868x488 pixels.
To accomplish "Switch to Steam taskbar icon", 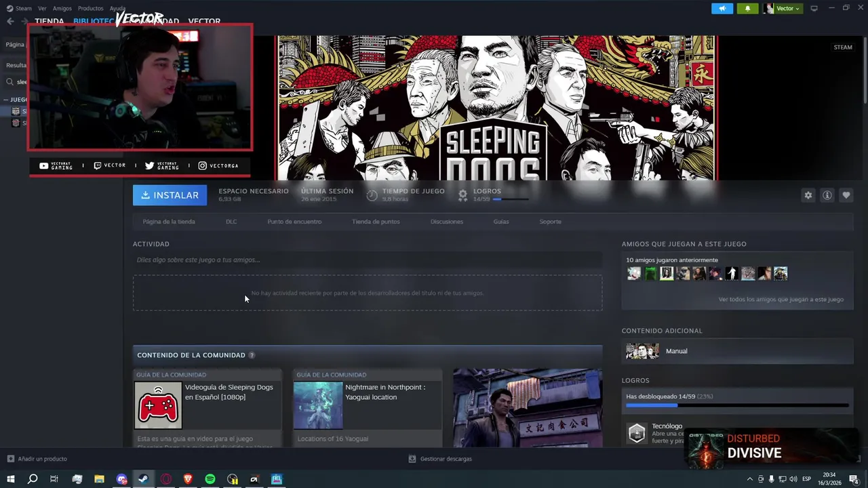I will 143,479.
